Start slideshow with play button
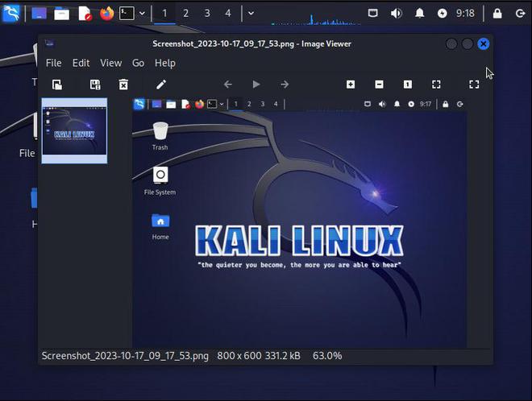 [x=256, y=85]
